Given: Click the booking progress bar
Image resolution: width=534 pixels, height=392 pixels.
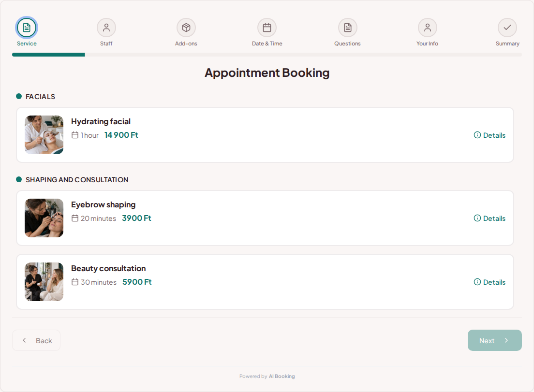Looking at the screenshot, I should pos(267,55).
